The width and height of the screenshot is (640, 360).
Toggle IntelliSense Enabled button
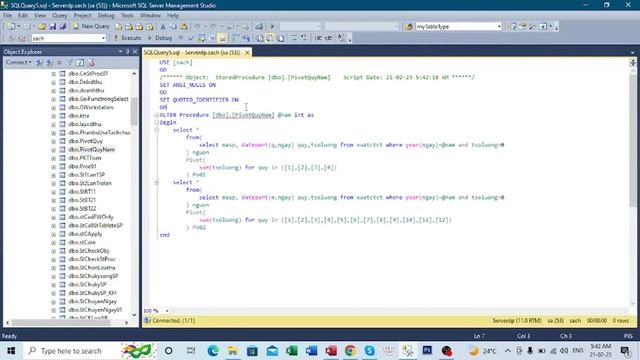[x=222, y=38]
